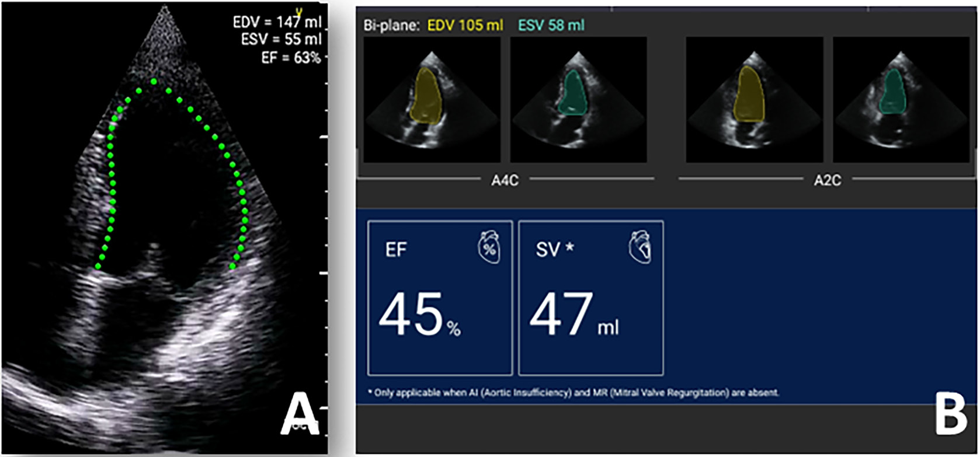Image resolution: width=980 pixels, height=457 pixels.
Task: Click the ESV = 55 ml readout
Action: [281, 40]
